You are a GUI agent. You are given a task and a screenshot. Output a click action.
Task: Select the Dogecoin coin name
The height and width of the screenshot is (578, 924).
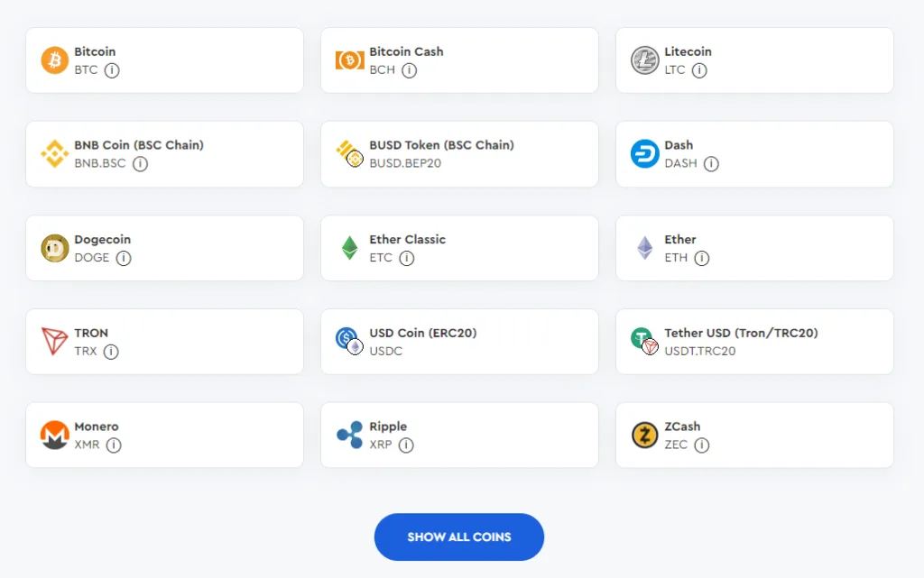pyautogui.click(x=103, y=240)
